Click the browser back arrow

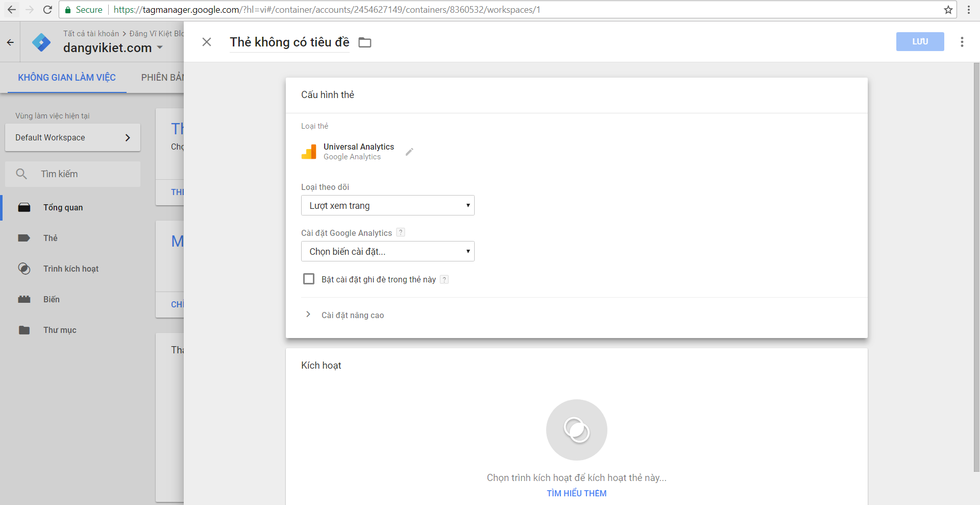click(12, 10)
